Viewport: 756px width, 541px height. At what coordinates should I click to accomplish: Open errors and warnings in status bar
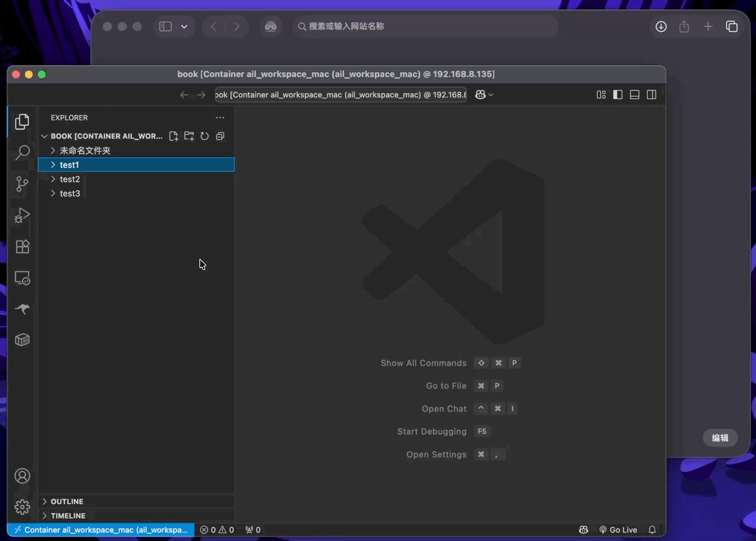217,530
